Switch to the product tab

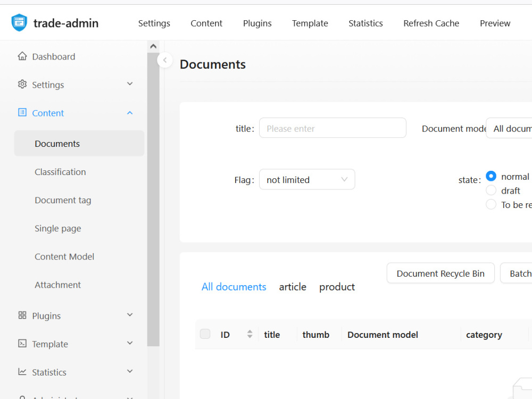tap(337, 287)
